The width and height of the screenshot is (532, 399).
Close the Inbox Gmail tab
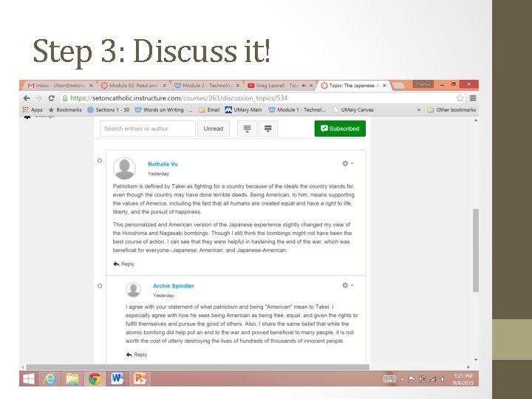(91, 86)
